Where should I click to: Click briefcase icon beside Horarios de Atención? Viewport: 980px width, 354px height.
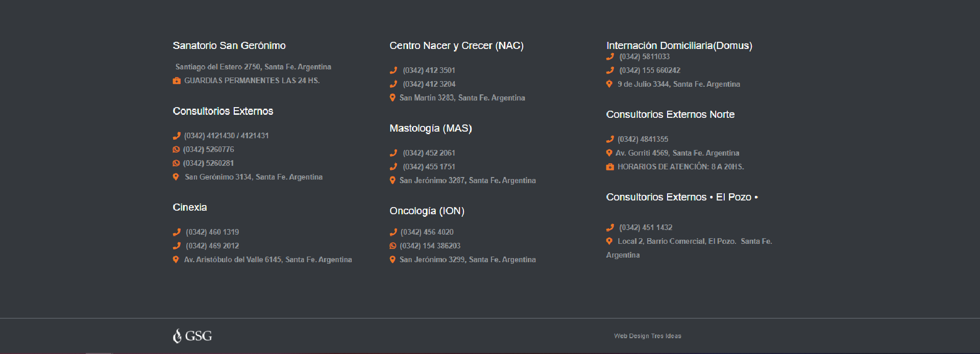610,167
